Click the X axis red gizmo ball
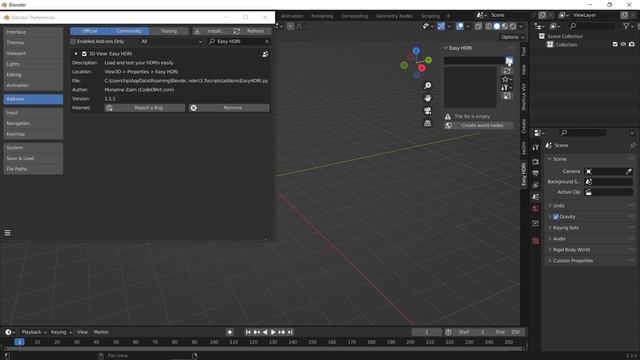 tap(422, 68)
